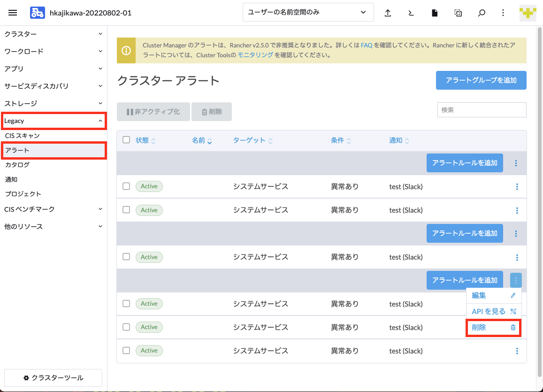Open the resource search magnifier icon
The height and width of the screenshot is (392, 543).
(x=482, y=13)
